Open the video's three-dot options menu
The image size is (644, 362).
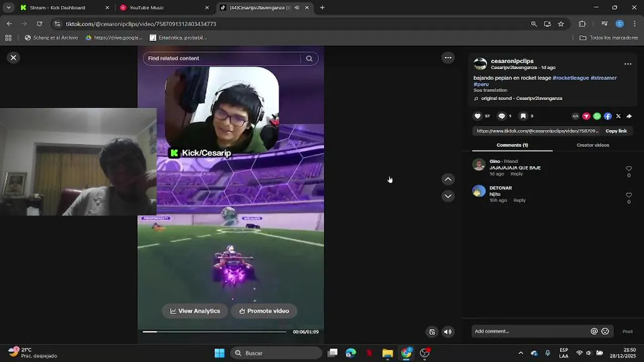(448, 58)
